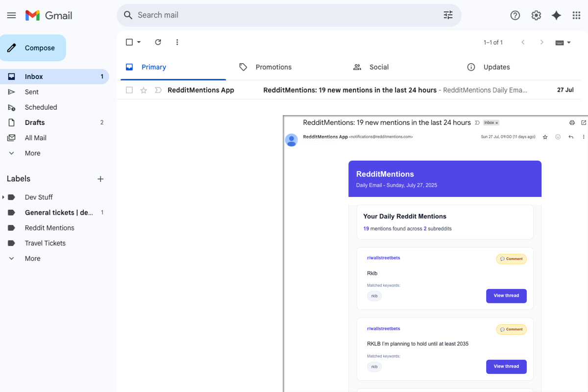Open the Dev Stuff label
Viewport: 588px width, 392px height.
[x=39, y=197]
